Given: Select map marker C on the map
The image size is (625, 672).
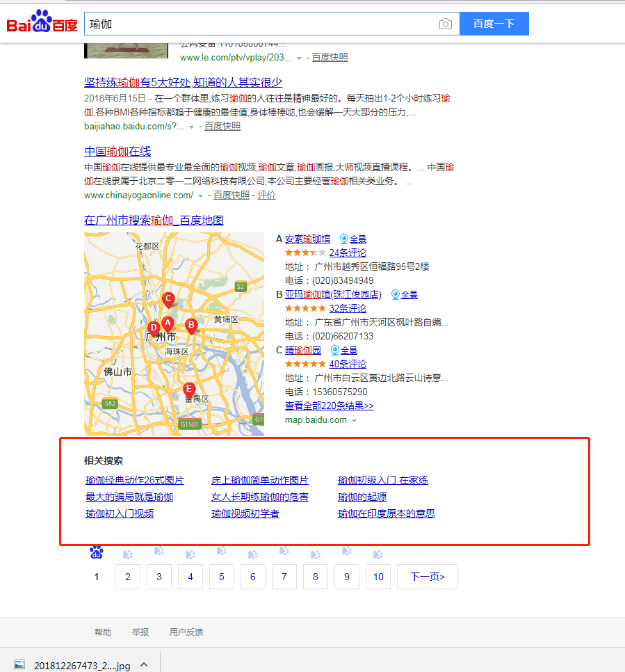Looking at the screenshot, I should (168, 299).
